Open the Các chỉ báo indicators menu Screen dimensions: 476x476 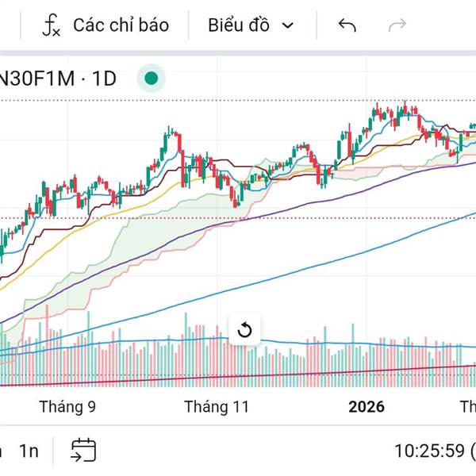[x=121, y=25]
